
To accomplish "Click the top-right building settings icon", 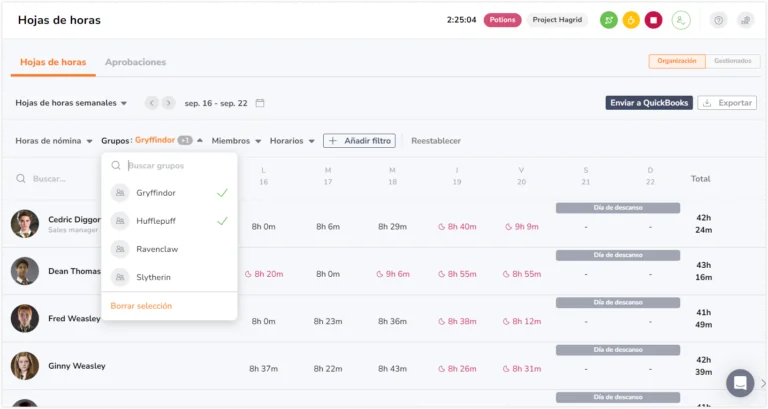I will (x=745, y=20).
